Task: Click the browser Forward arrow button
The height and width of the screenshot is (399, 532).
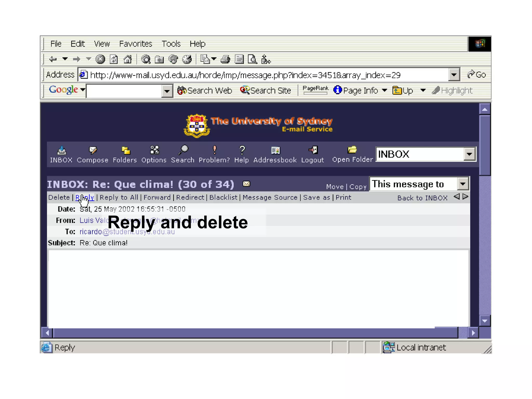Action: point(76,59)
